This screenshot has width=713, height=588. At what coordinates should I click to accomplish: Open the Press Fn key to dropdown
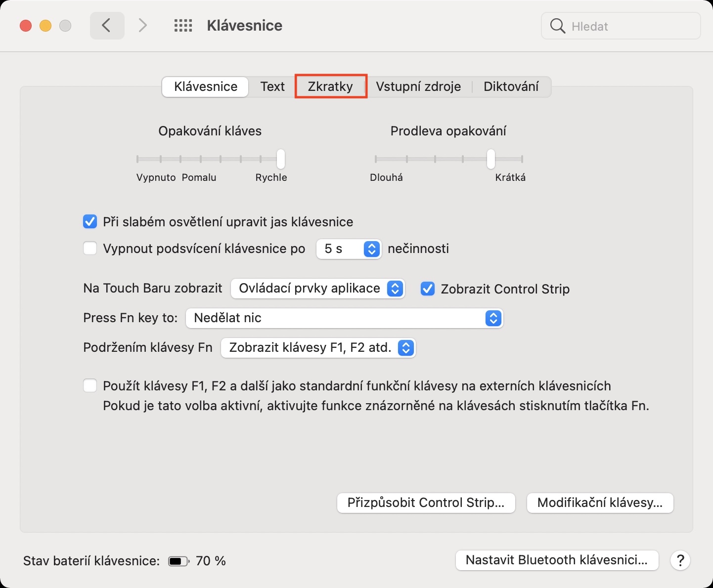click(x=344, y=318)
